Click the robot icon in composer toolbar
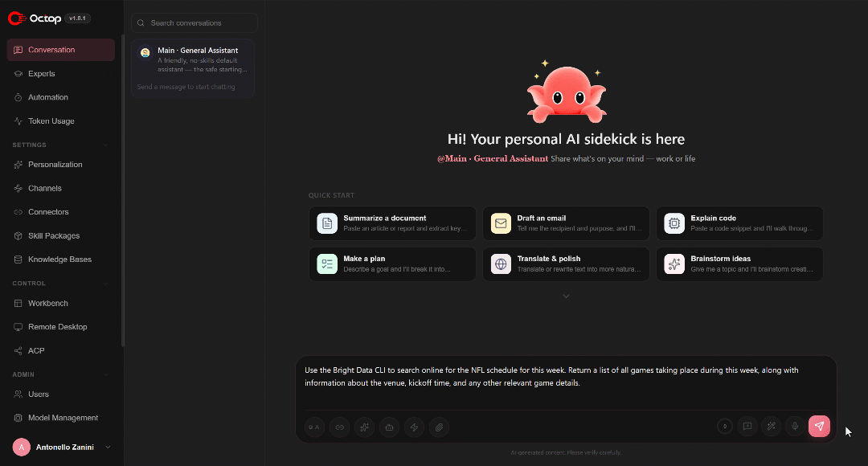The image size is (868, 466). [x=389, y=427]
